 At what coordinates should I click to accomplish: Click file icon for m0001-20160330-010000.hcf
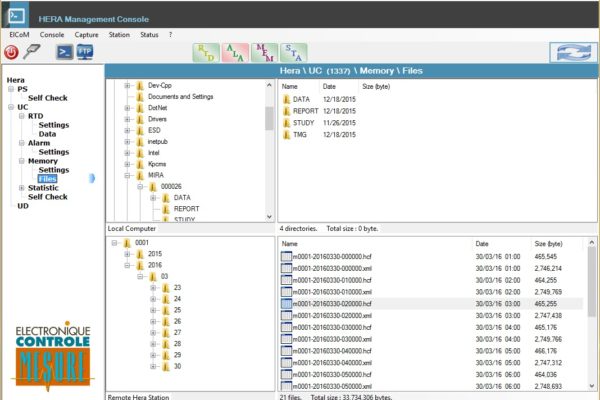pyautogui.click(x=286, y=280)
